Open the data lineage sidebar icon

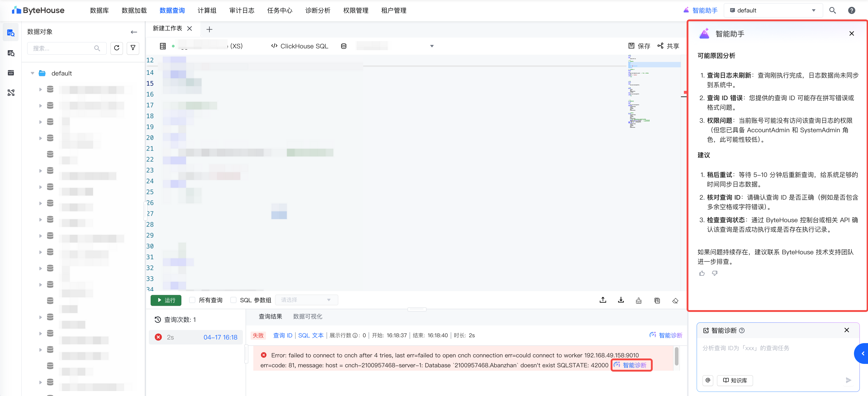tap(11, 93)
